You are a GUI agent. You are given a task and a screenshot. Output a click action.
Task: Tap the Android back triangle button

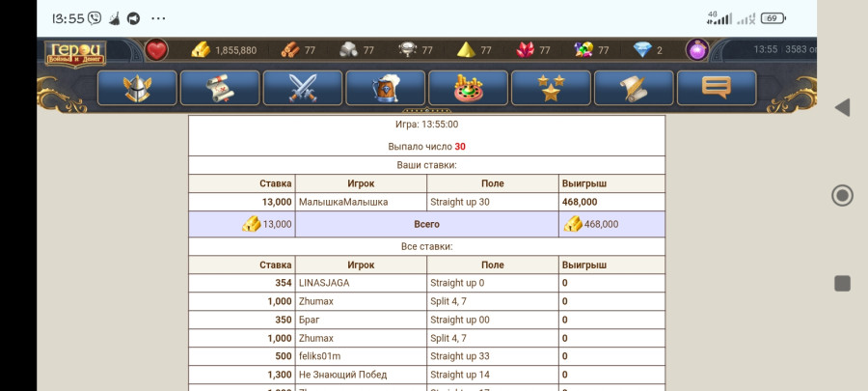tap(842, 107)
